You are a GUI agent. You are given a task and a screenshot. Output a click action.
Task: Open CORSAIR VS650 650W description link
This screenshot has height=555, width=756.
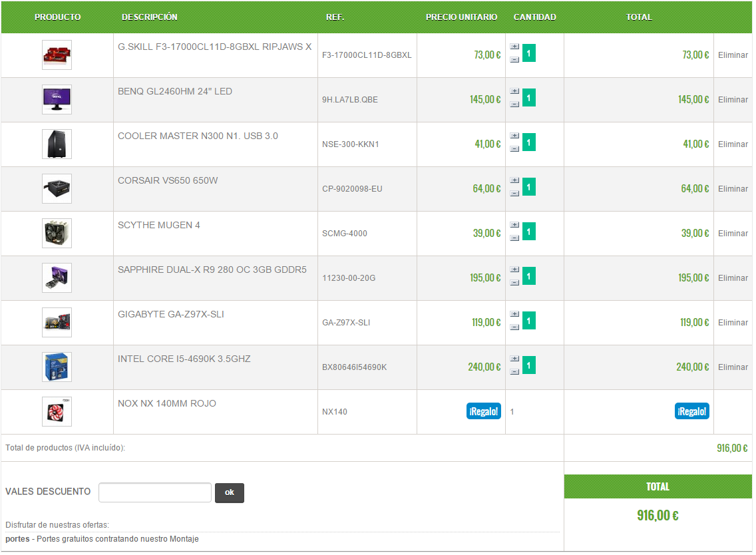(168, 180)
